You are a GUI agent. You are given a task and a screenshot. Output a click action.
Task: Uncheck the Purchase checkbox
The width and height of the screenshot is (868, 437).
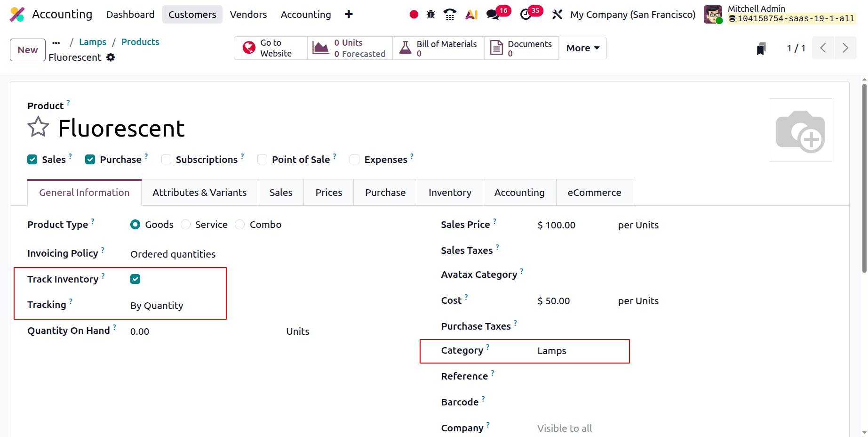pyautogui.click(x=90, y=160)
